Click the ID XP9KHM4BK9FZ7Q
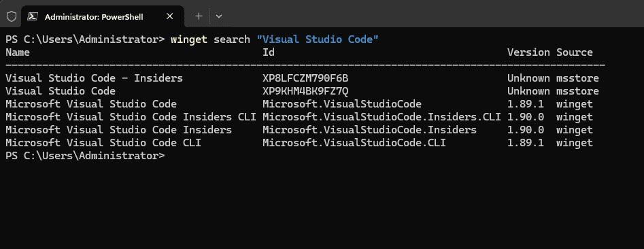The image size is (644, 249). click(x=305, y=90)
